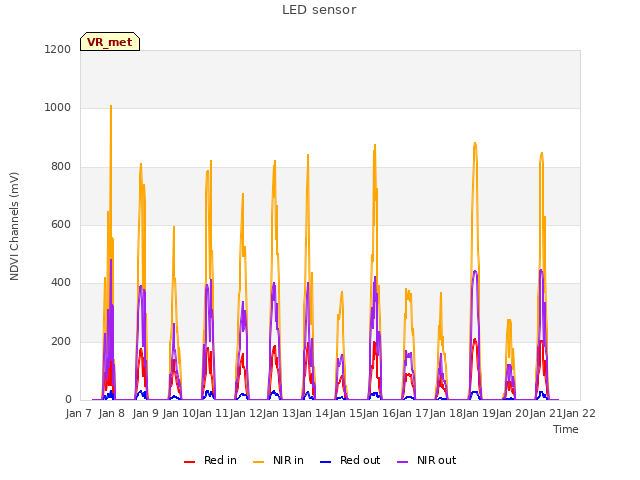Image resolution: width=640 pixels, height=480 pixels.
Task: Click the Jan 13 x-axis label
Action: (x=279, y=413)
